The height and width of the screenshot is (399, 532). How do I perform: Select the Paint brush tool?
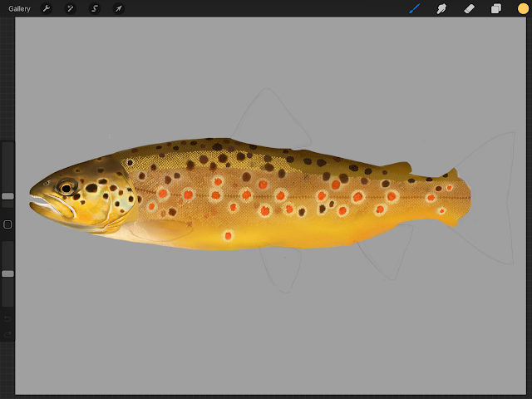pyautogui.click(x=415, y=8)
